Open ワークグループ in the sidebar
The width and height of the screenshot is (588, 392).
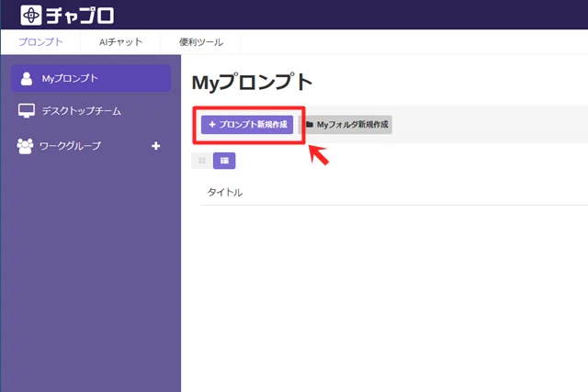pyautogui.click(x=70, y=146)
